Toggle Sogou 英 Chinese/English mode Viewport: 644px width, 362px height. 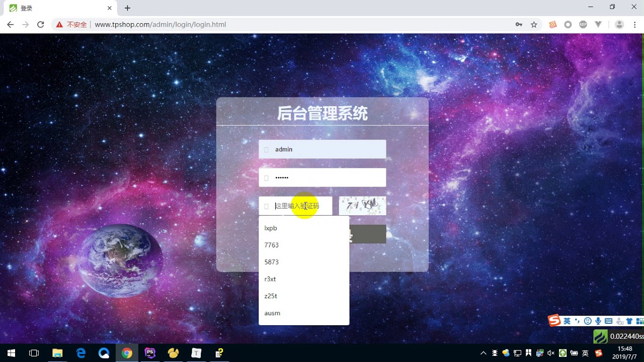click(567, 321)
